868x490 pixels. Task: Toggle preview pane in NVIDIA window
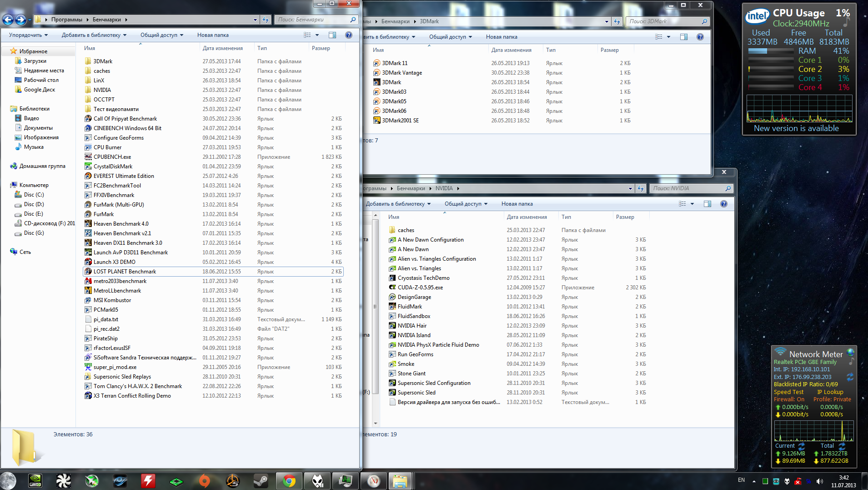click(x=707, y=204)
